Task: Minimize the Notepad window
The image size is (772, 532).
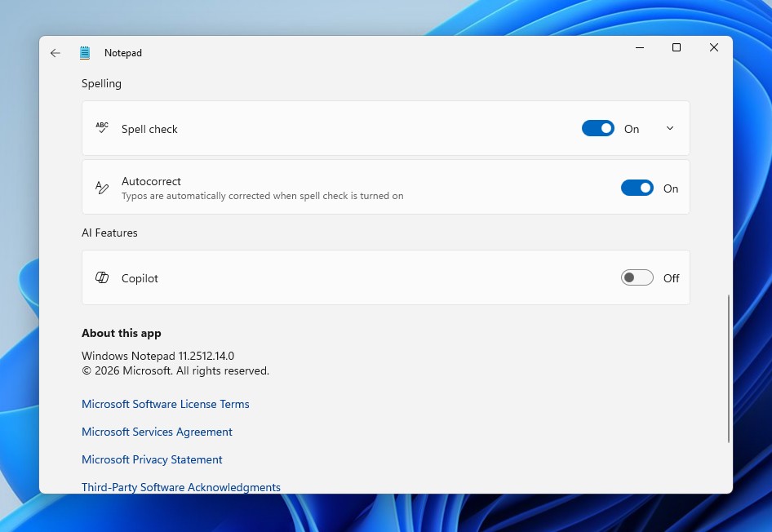Action: pos(639,47)
